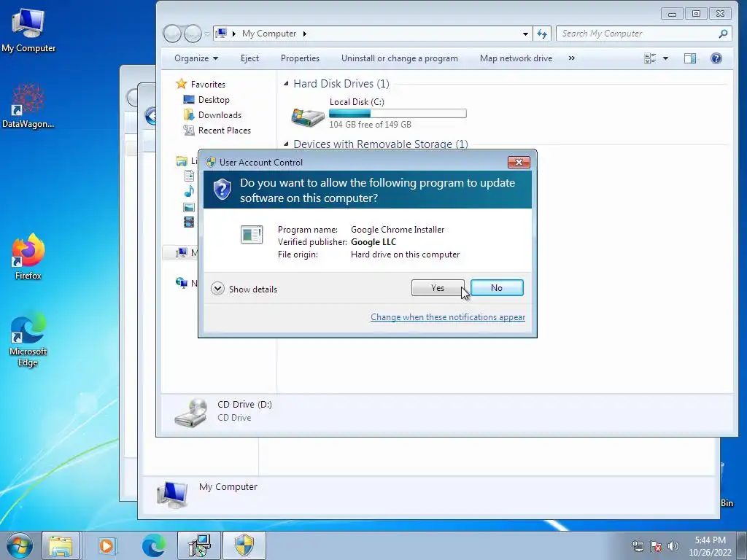Open Windows Explorer from the taskbar
The image size is (747, 560).
click(61, 545)
